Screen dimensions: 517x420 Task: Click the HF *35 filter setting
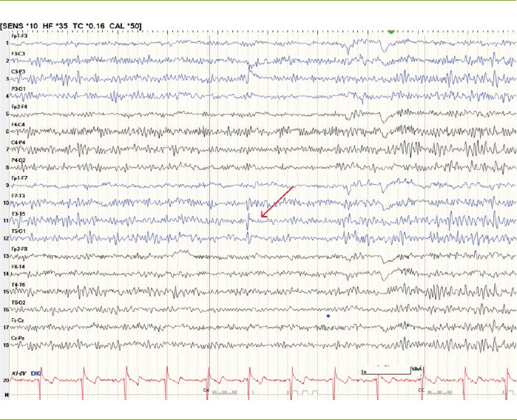click(55, 26)
